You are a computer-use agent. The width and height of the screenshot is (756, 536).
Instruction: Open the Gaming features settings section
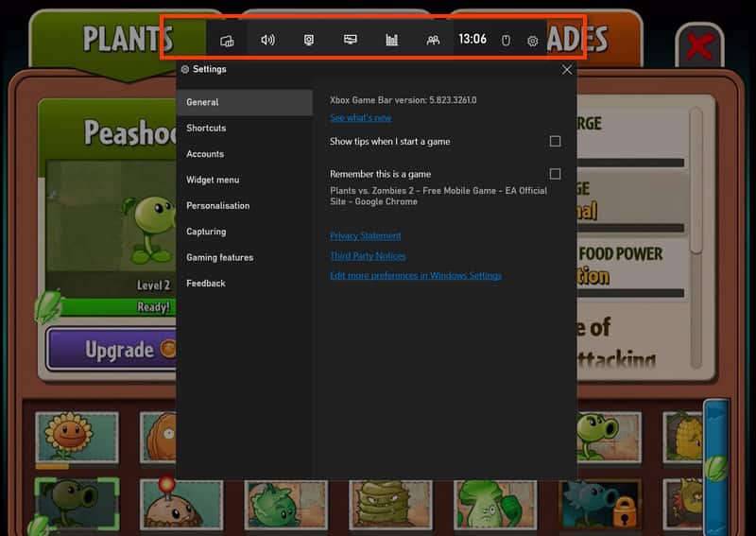click(245, 258)
